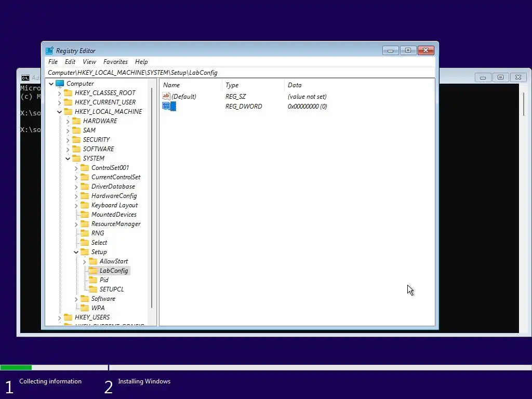Select HKEY_CURRENT_USER folder icon
This screenshot has height=399, width=532.
(x=68, y=102)
